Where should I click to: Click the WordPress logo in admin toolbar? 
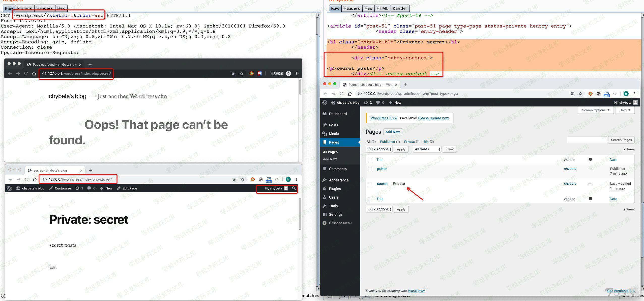point(325,102)
